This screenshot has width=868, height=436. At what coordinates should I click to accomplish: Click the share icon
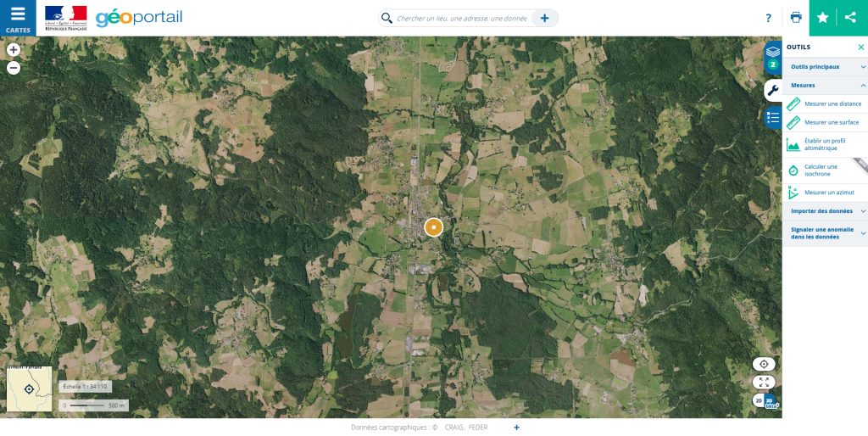tap(851, 18)
